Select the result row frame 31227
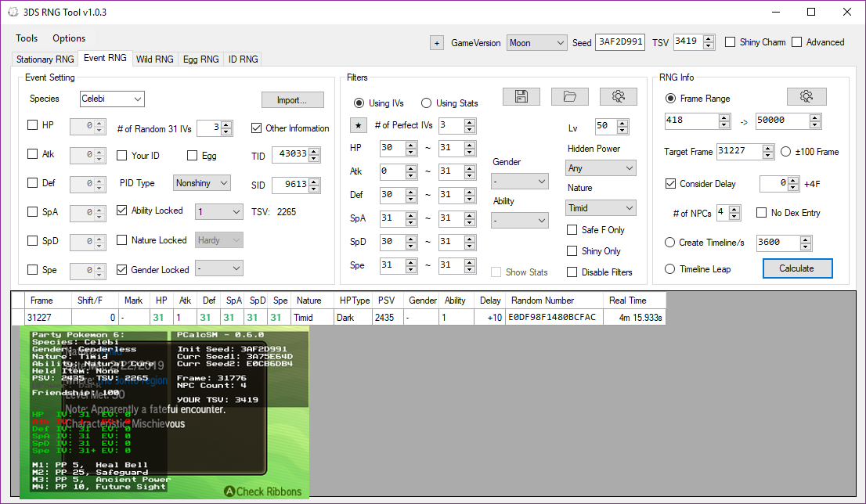The width and height of the screenshot is (866, 504). (x=338, y=318)
